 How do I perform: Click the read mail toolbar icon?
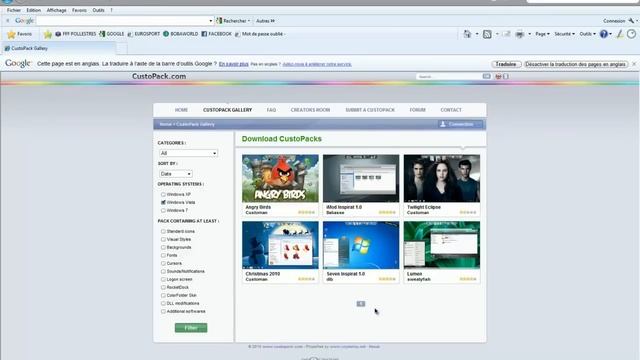[x=507, y=34]
